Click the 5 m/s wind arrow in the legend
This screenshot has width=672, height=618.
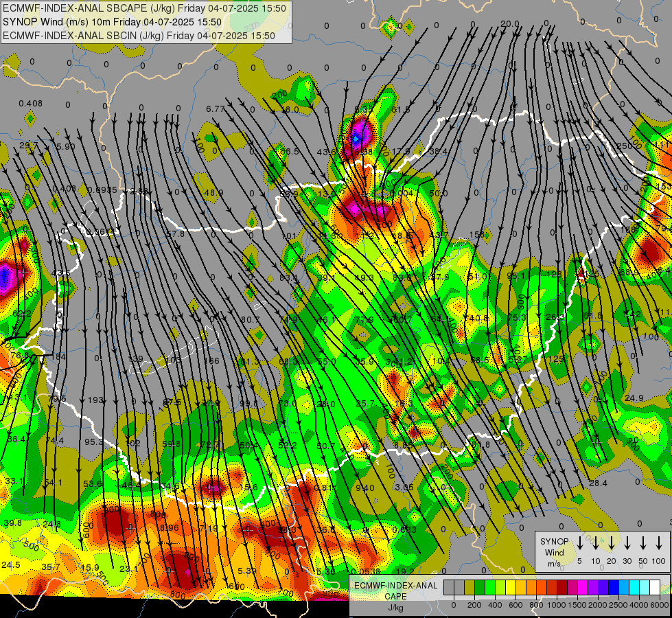click(x=580, y=543)
